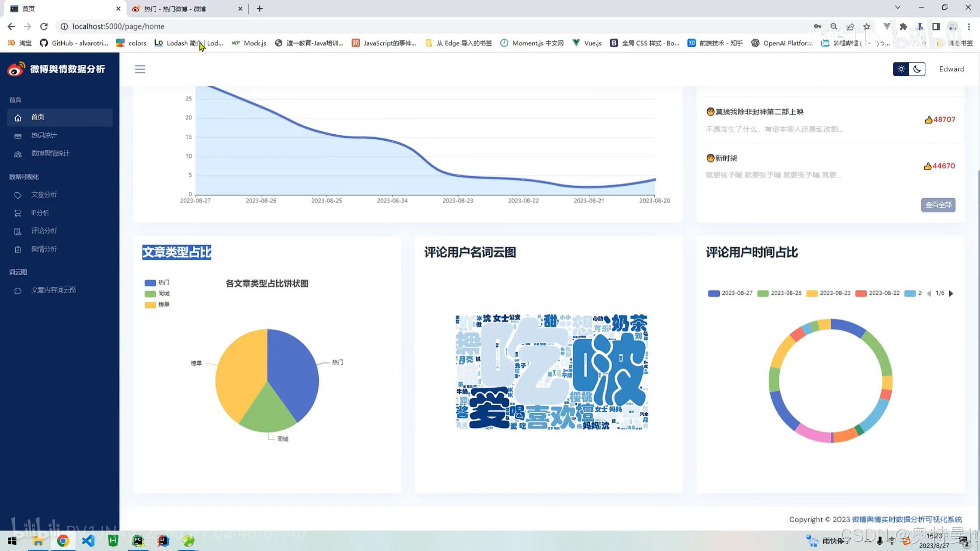Toggle the 榜单 yellow legend swatch
The image size is (980, 551).
(150, 305)
